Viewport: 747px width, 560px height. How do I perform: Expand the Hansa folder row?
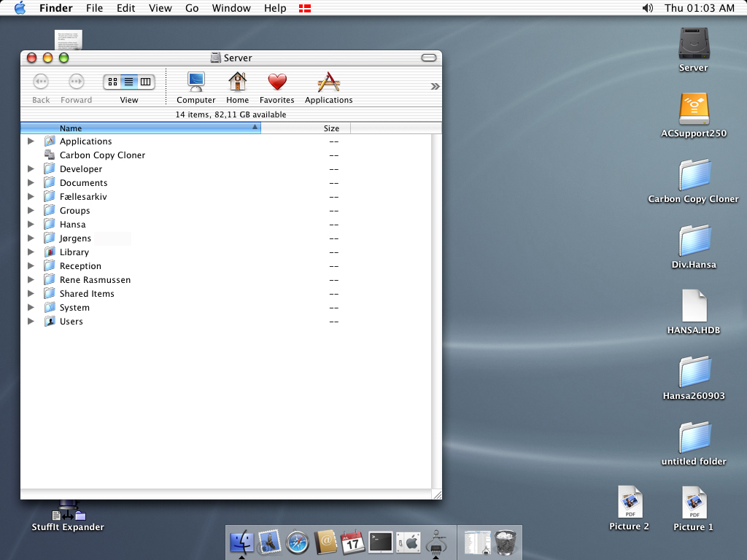click(x=31, y=224)
